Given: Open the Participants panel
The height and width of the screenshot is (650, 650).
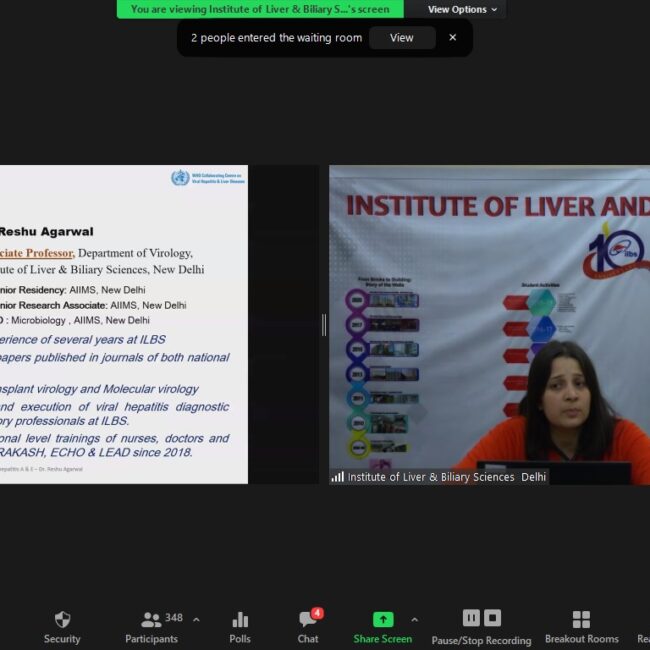Looking at the screenshot, I should [151, 620].
